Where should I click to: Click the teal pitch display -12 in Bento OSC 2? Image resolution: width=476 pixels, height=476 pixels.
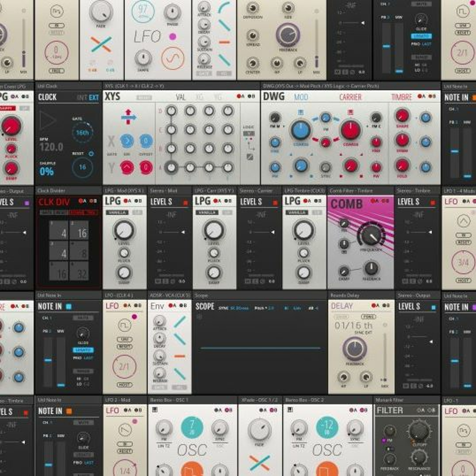point(327,428)
